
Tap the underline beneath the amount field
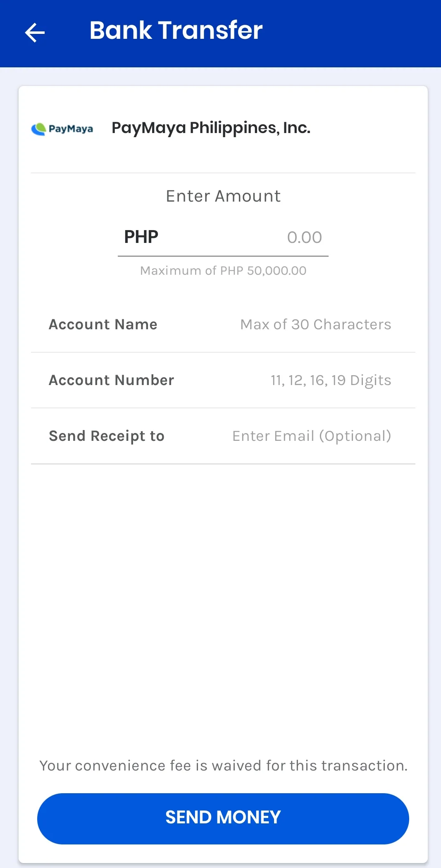pos(223,256)
